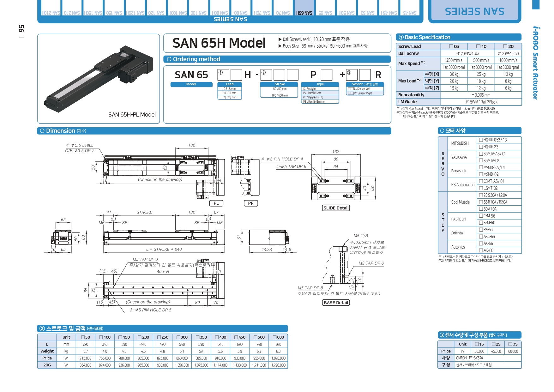Image resolution: width=554 pixels, height=392 pixels.
Task: Tick the PK-56 Oriental checkbox
Action: coord(481,229)
